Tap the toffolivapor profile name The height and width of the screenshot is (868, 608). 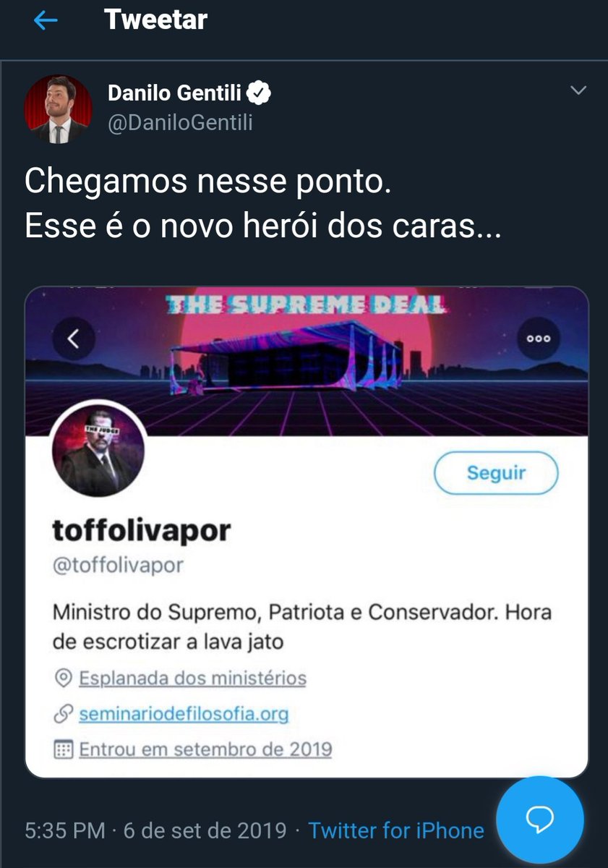coord(142,531)
